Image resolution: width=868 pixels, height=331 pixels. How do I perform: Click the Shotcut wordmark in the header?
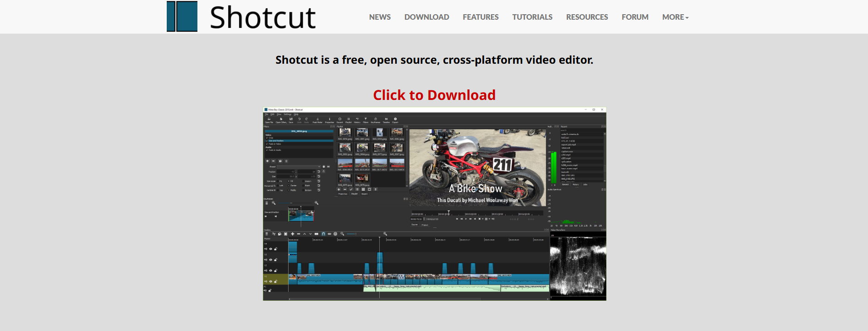262,17
